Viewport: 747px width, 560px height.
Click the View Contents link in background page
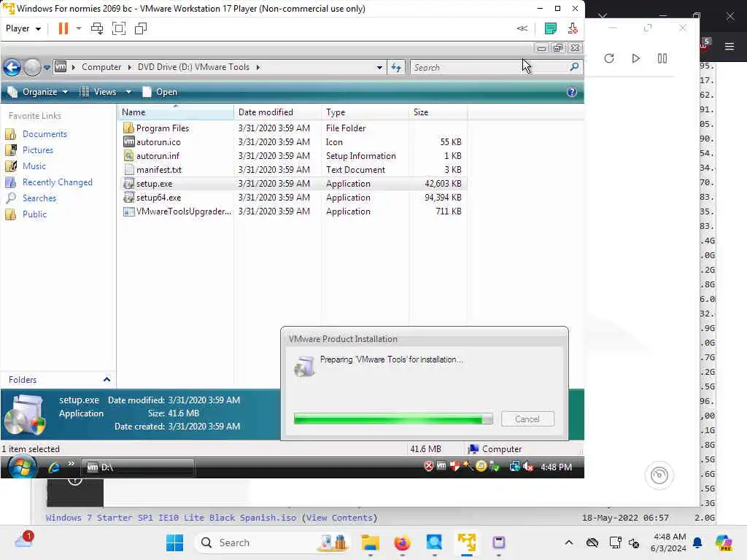pos(339,518)
